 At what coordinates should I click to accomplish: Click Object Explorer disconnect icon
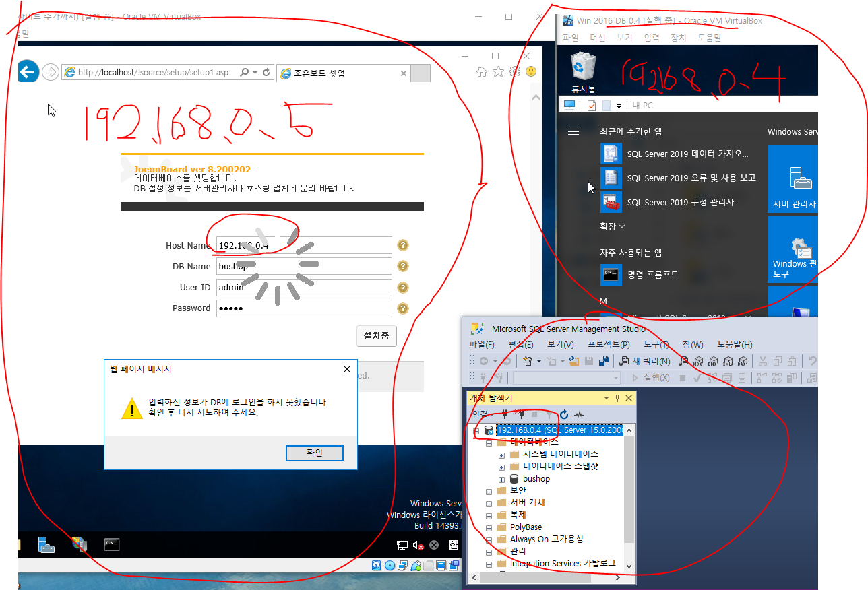(x=520, y=414)
